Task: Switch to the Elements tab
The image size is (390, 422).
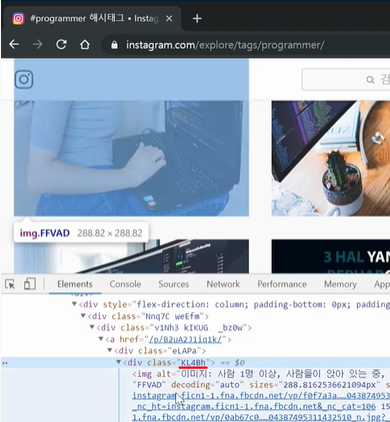Action: [x=75, y=284]
